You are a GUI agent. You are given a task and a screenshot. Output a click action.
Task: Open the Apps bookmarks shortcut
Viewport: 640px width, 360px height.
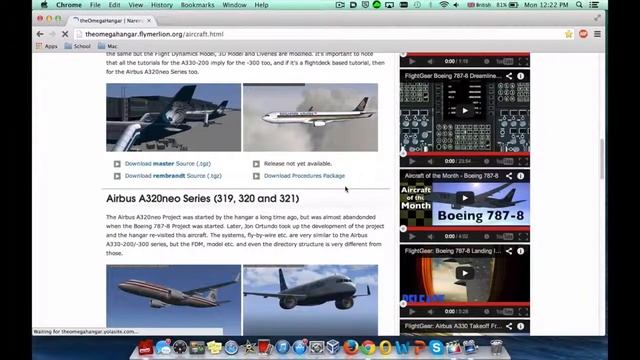pyautogui.click(x=47, y=46)
